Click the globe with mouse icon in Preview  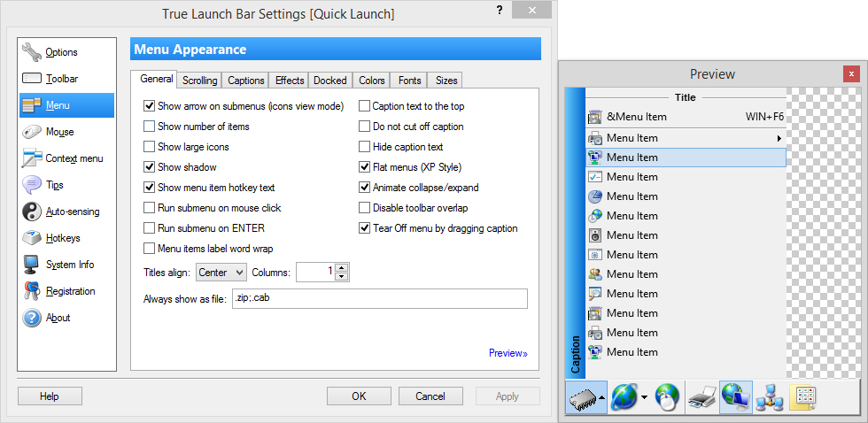coord(667,397)
